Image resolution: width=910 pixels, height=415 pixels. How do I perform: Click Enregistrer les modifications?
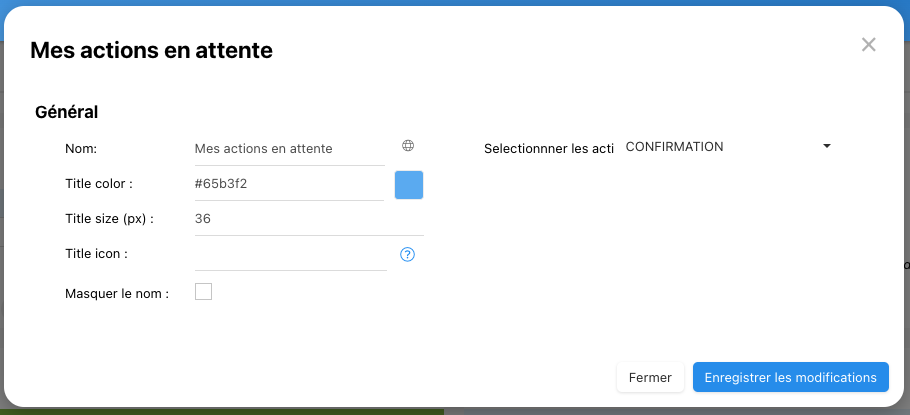point(790,377)
